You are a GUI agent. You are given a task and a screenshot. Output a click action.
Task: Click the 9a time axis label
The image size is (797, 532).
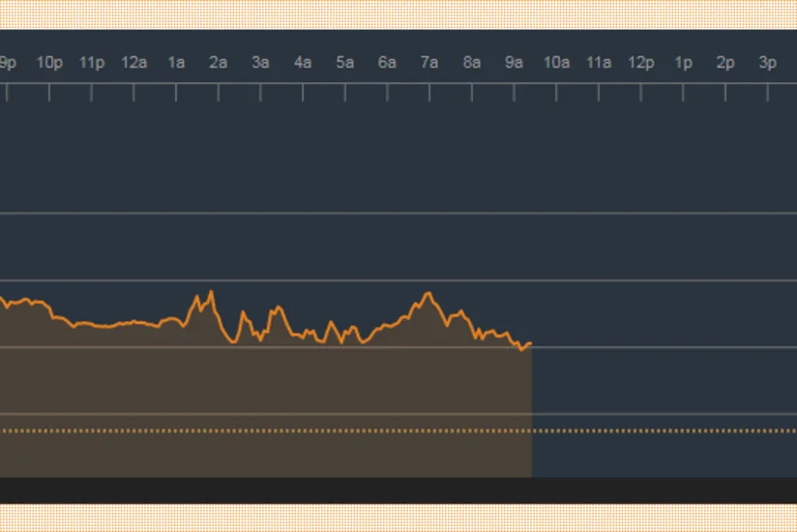coord(514,63)
